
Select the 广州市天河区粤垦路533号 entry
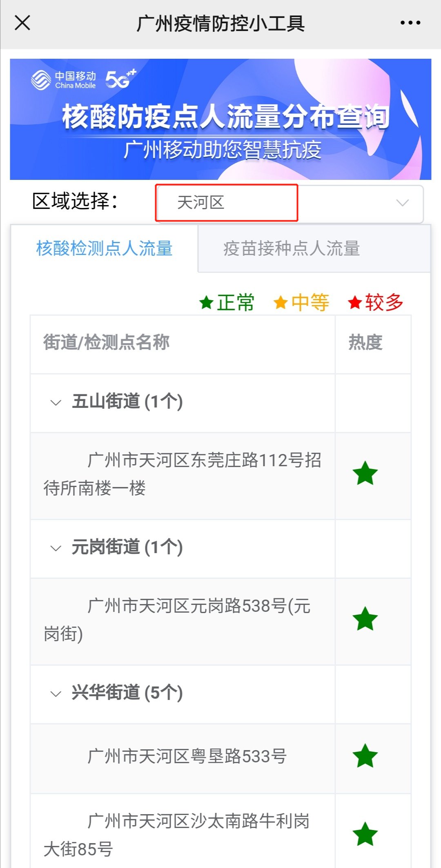pyautogui.click(x=187, y=756)
